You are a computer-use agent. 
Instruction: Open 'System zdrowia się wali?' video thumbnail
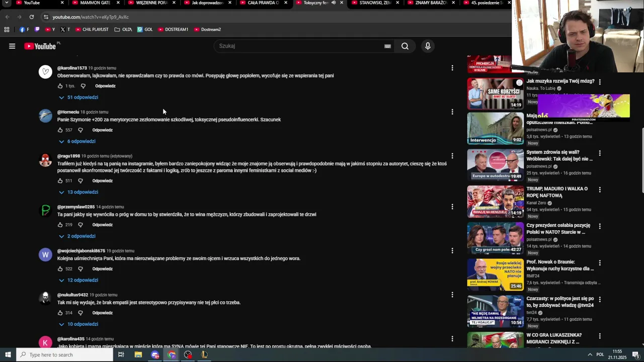pyautogui.click(x=495, y=164)
